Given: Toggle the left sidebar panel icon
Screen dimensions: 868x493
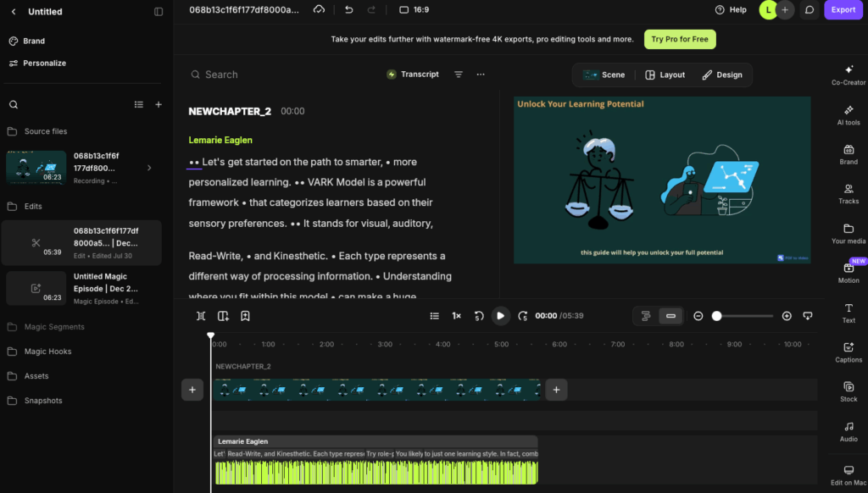Looking at the screenshot, I should click(159, 12).
